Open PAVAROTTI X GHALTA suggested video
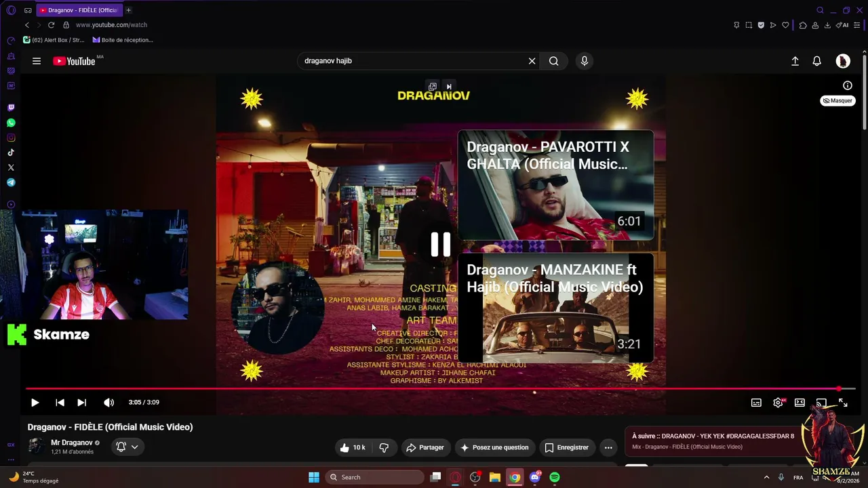This screenshot has height=488, width=868. 555,185
